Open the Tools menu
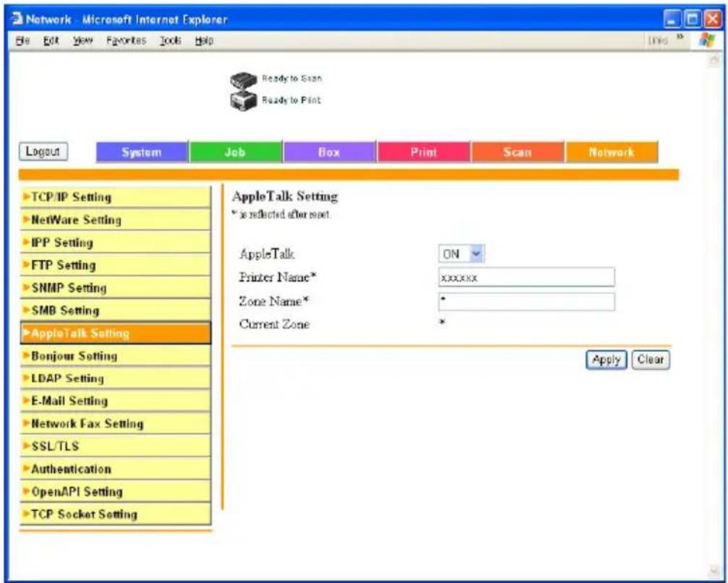 [x=170, y=40]
